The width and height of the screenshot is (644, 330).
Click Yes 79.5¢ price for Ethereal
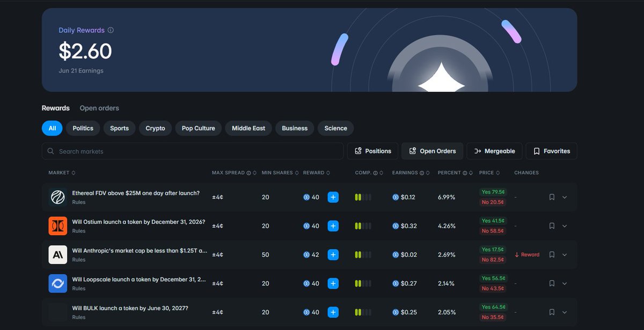click(493, 192)
